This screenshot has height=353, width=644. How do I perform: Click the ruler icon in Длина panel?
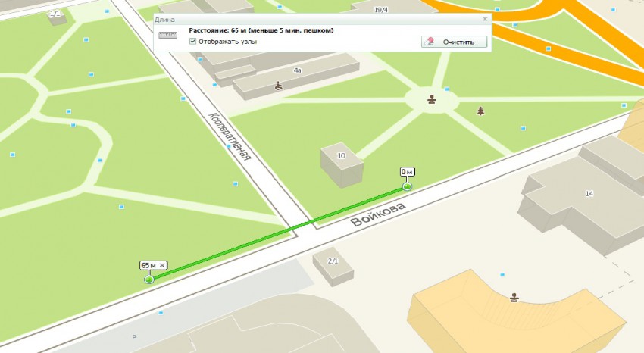click(x=167, y=34)
